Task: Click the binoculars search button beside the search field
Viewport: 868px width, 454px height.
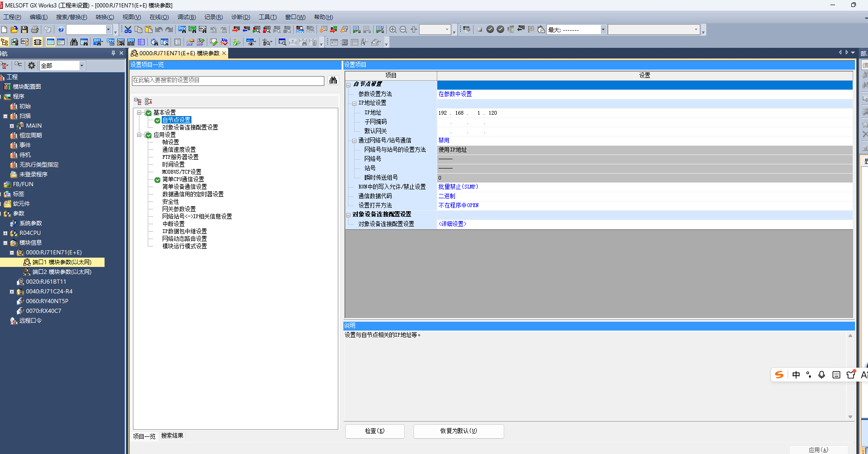Action: pos(333,80)
